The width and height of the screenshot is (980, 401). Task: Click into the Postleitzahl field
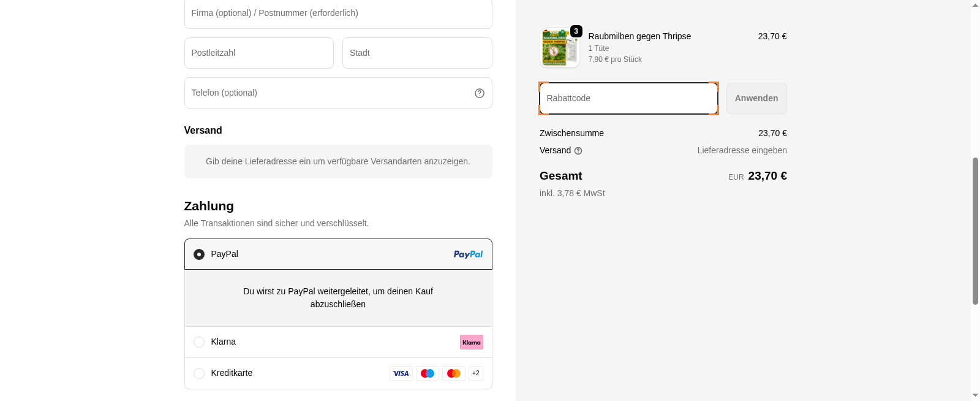tap(258, 53)
